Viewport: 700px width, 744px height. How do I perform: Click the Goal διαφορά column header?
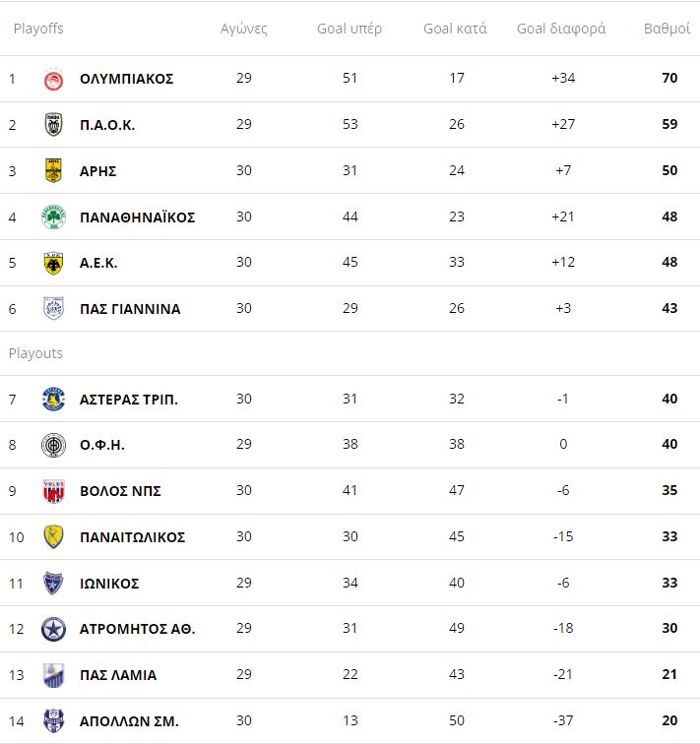pyautogui.click(x=561, y=29)
